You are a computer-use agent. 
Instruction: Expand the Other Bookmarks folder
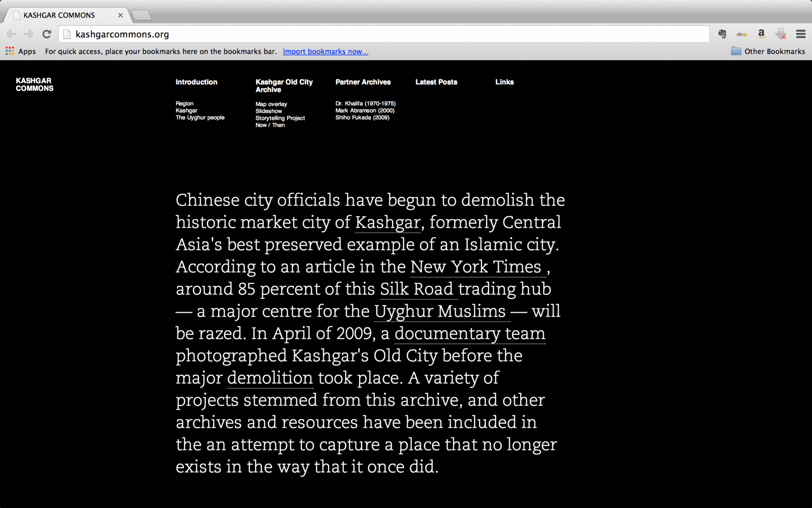768,51
